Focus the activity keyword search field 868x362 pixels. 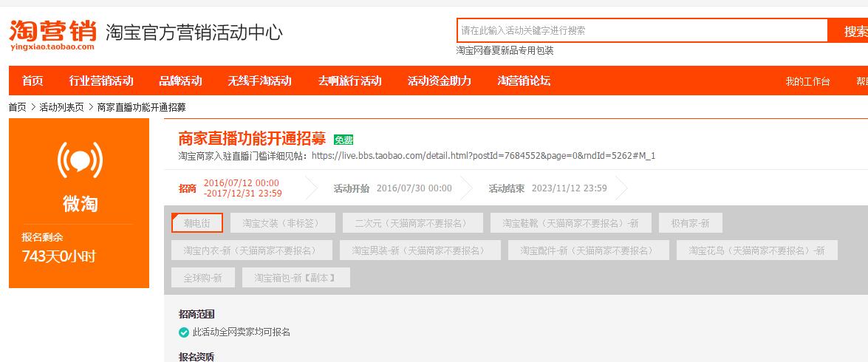[x=642, y=30]
